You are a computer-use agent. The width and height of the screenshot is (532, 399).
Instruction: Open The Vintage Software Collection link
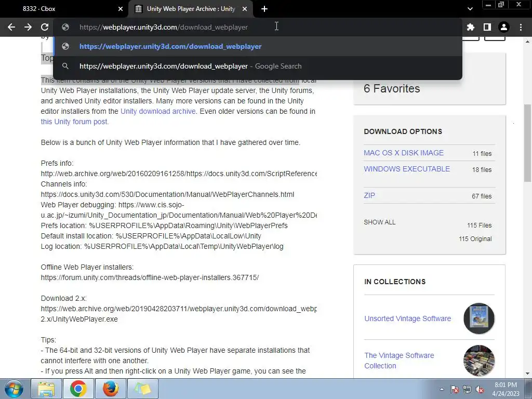point(399,361)
